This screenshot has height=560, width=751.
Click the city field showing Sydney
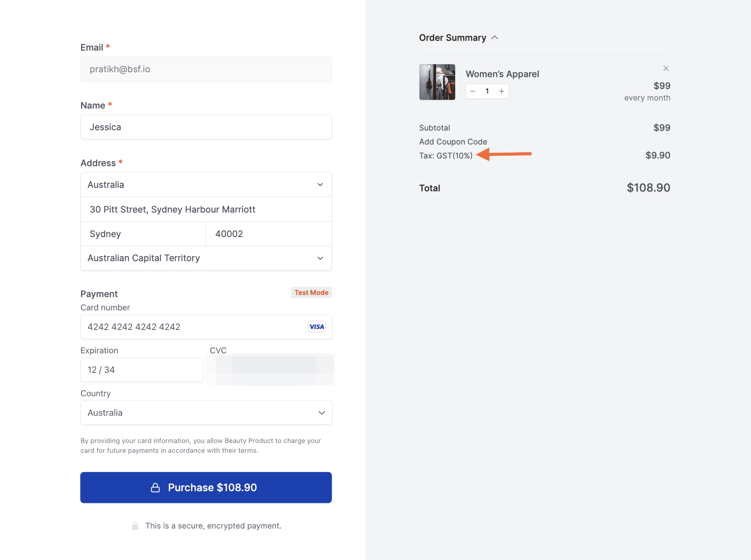(x=143, y=234)
